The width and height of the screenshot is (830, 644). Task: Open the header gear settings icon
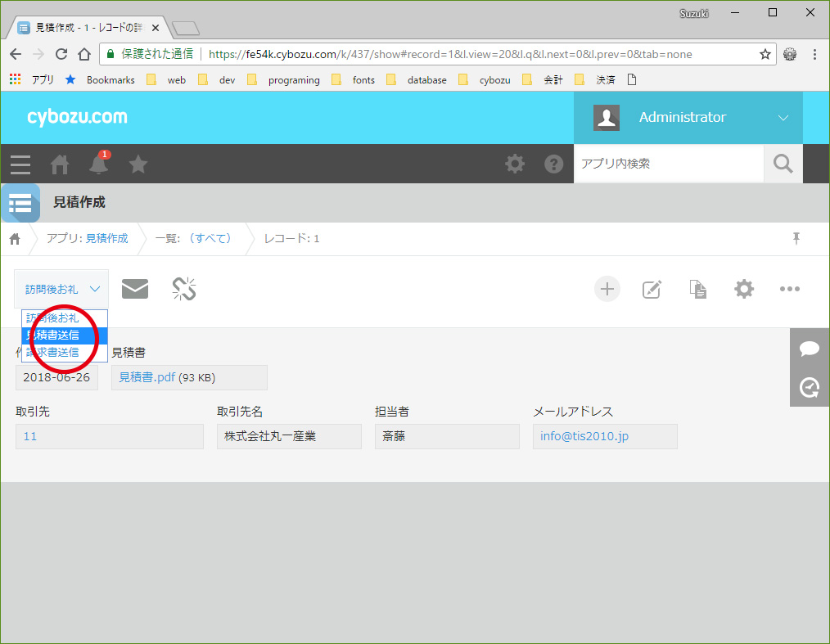click(515, 164)
